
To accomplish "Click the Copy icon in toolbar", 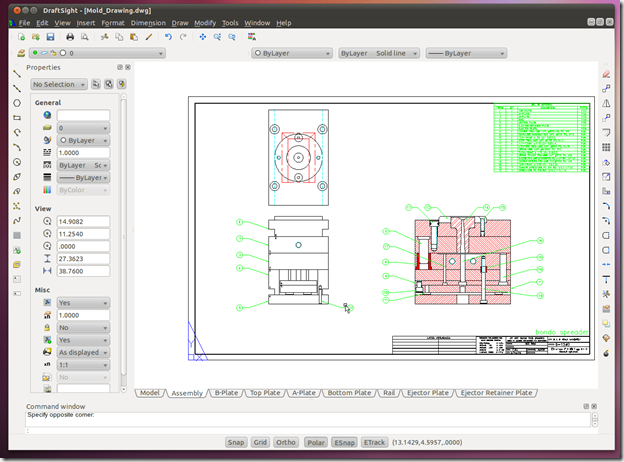I will 119,37.
